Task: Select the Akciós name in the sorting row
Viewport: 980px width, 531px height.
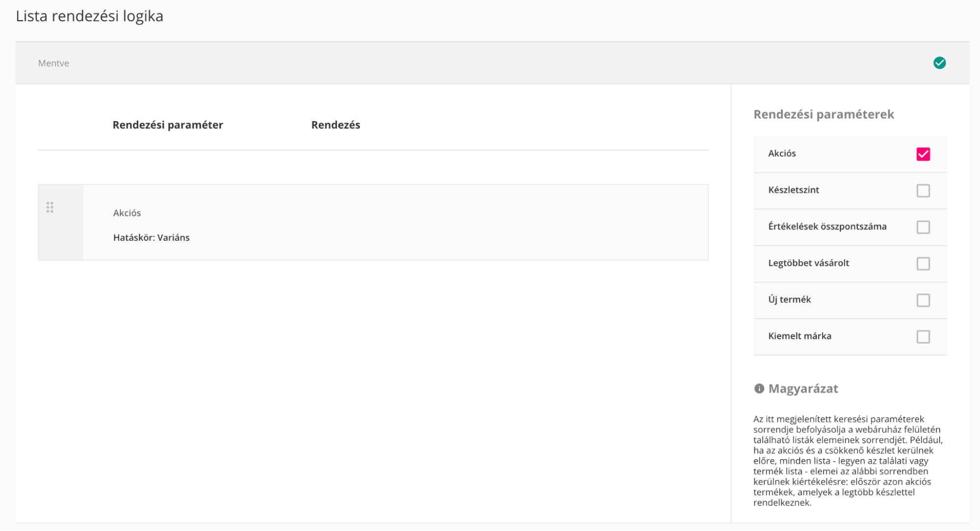Action: tap(127, 213)
